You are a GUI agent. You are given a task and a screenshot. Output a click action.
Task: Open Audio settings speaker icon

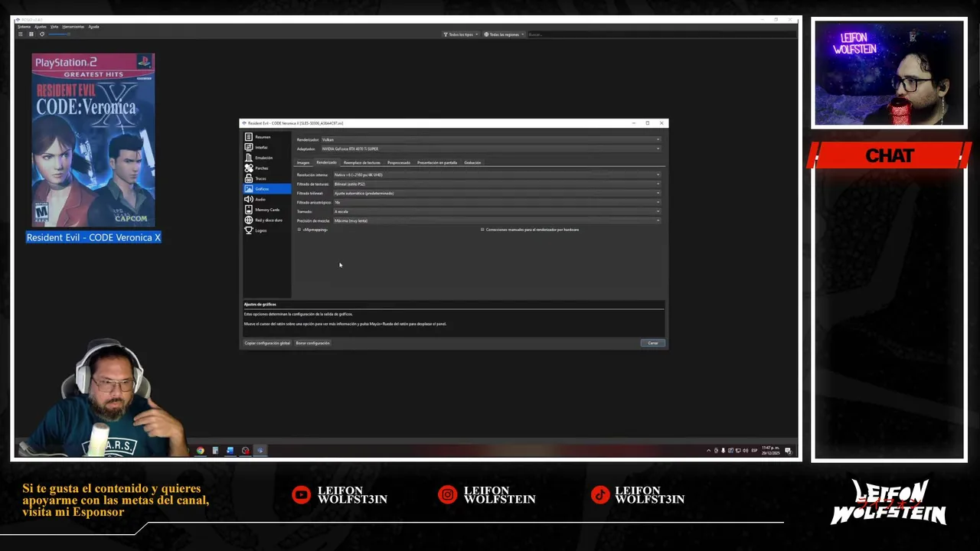248,199
